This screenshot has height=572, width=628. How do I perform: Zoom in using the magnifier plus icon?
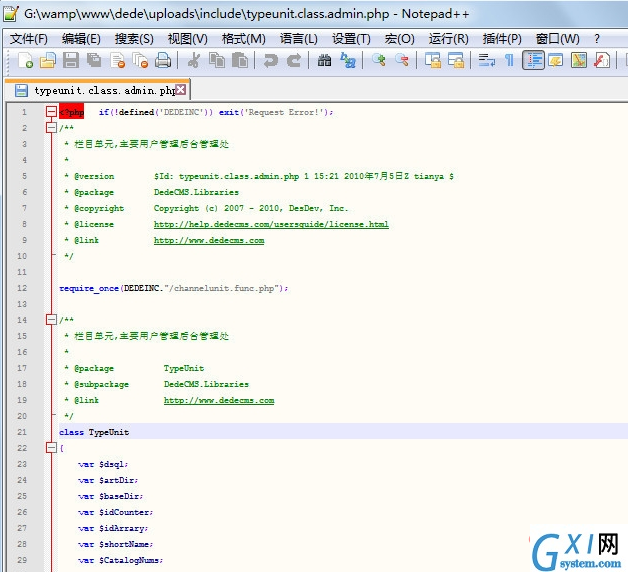tap(378, 60)
